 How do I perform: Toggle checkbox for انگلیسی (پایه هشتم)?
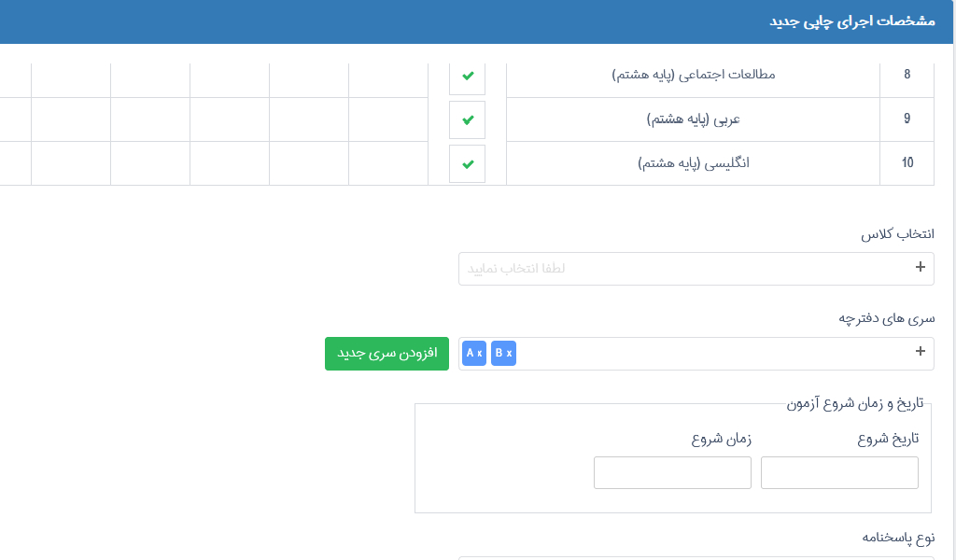468,163
